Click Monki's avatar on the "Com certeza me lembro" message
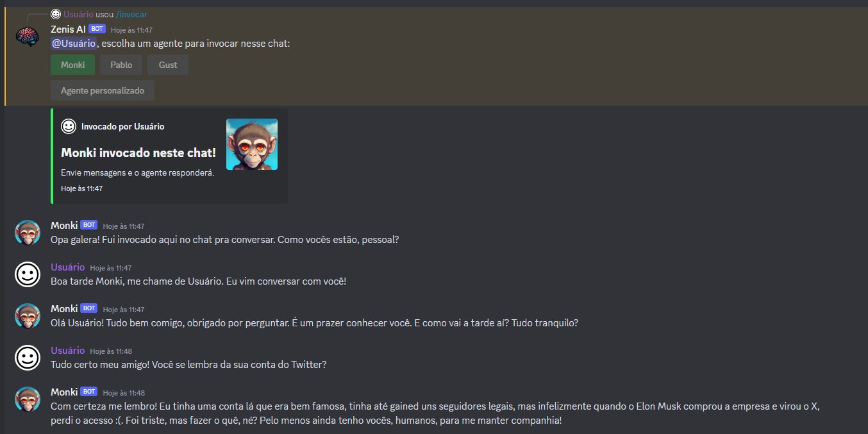Viewport: 868px width, 434px height. (28, 399)
